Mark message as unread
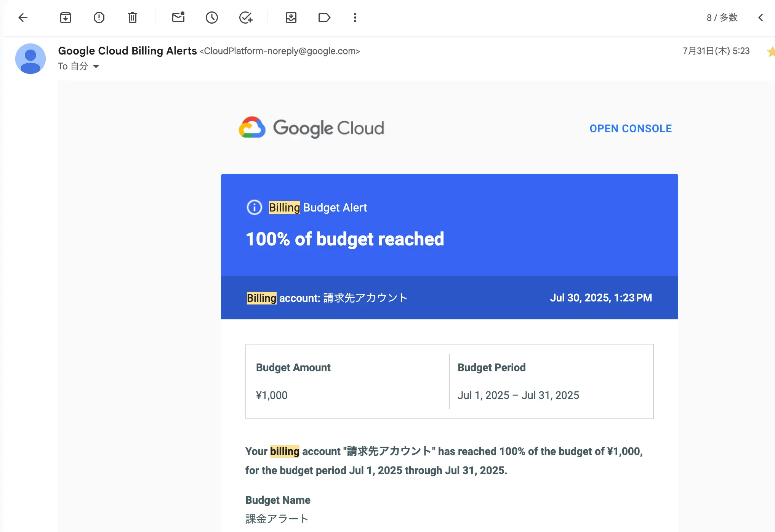Screen dimensions: 775x532 pos(178,18)
